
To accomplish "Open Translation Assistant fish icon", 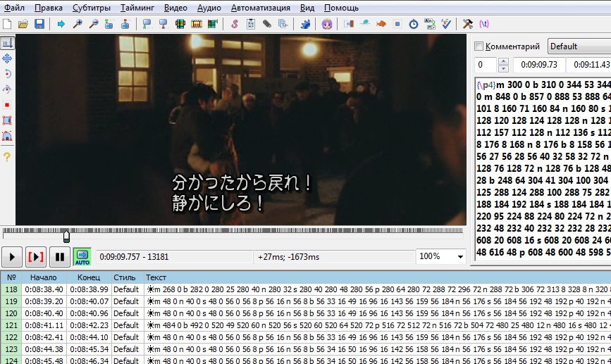I will (x=381, y=24).
